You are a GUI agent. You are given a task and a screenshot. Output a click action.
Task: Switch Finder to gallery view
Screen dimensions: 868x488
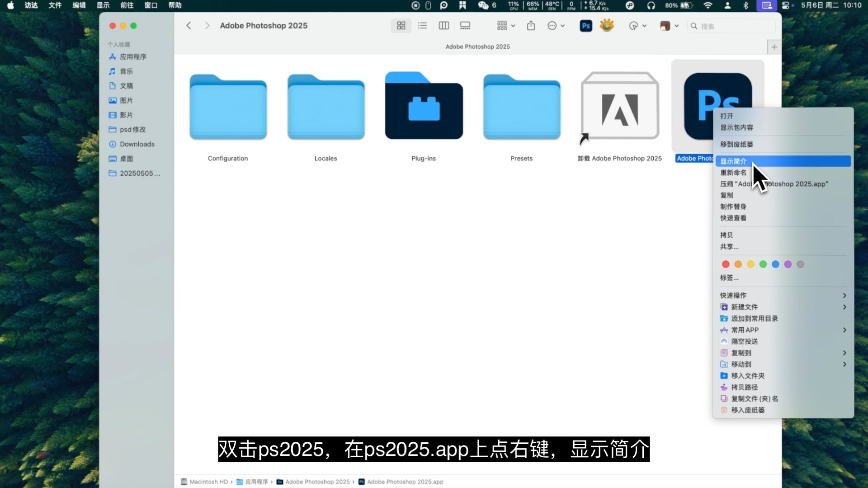pyautogui.click(x=465, y=26)
